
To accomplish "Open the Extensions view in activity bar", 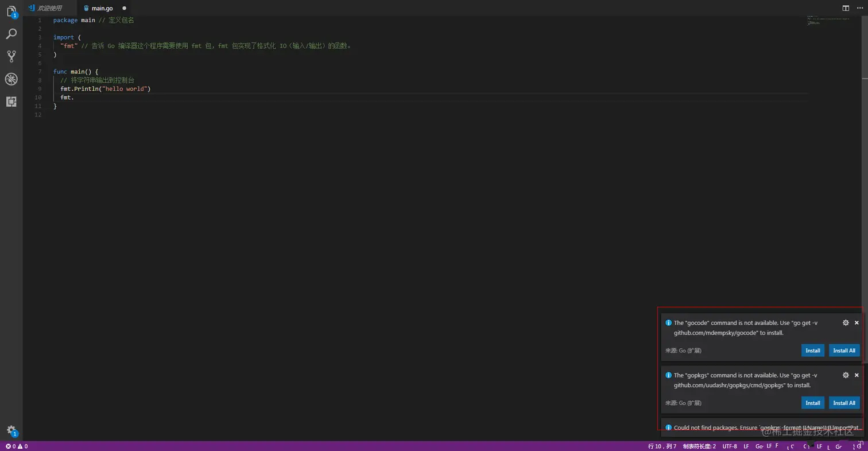I will [x=11, y=102].
